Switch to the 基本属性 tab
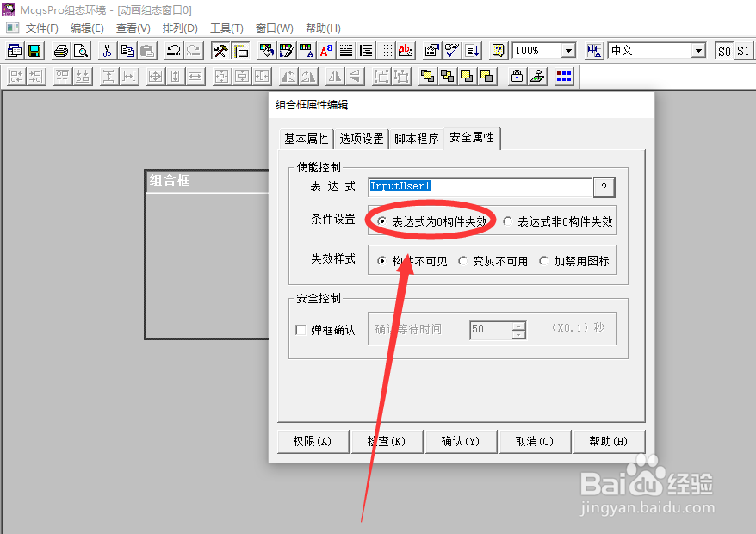The image size is (756, 534). point(307,139)
